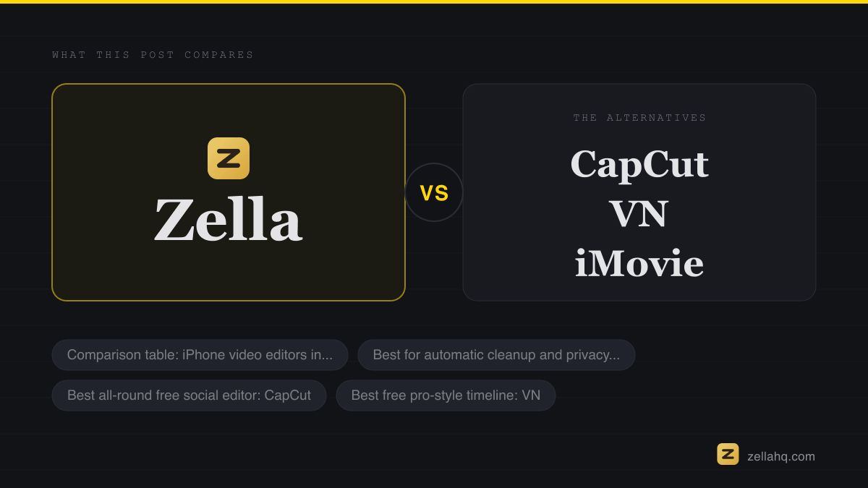Screen dimensions: 868x488
Task: Click the yellow bar at top edge
Action: click(434, 1)
